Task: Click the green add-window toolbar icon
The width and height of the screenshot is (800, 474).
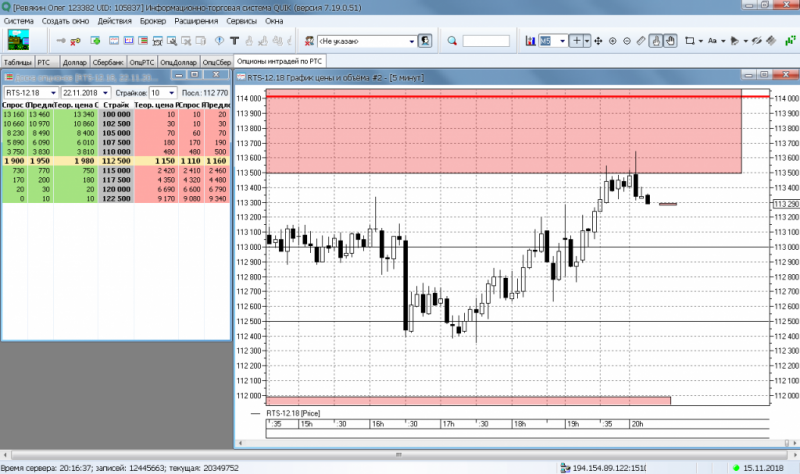Action: [x=95, y=41]
